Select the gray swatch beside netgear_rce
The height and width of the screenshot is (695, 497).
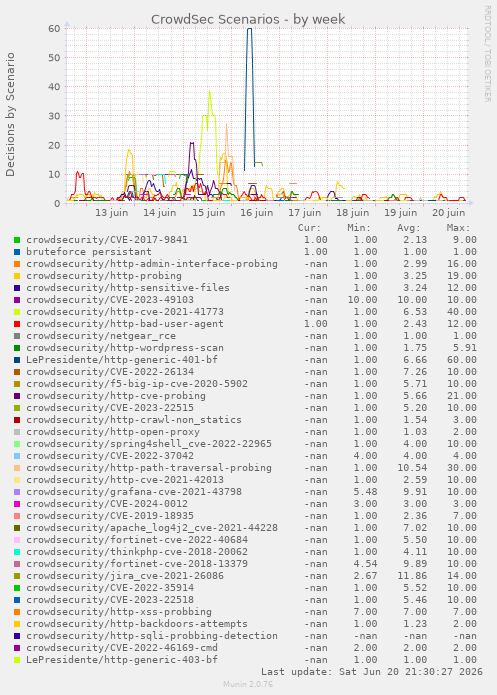(x=17, y=336)
